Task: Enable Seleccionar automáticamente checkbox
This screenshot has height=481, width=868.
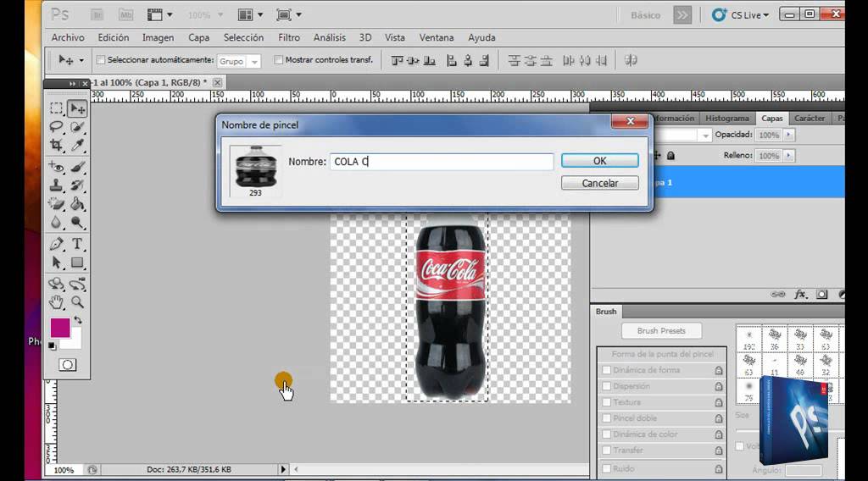Action: coord(101,60)
